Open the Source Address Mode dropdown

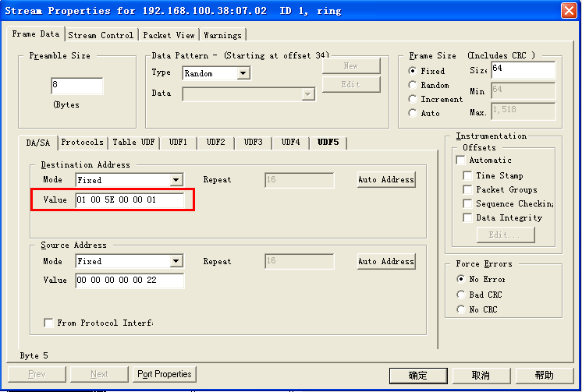176,262
